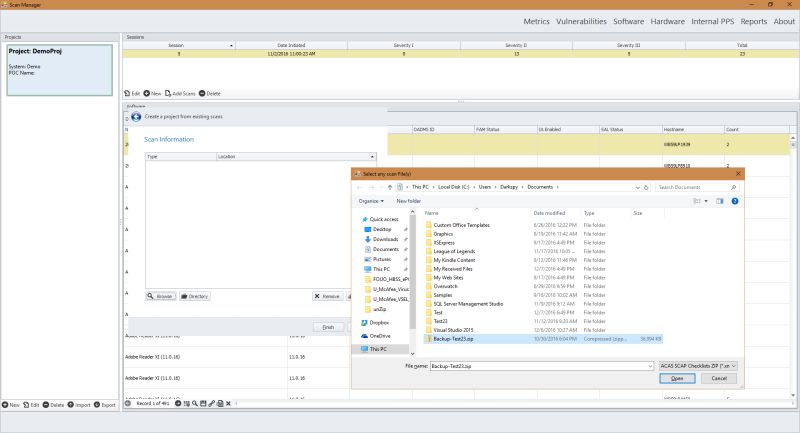This screenshot has width=800, height=433.
Task: Click the refresh icon in address bar
Action: point(646,187)
